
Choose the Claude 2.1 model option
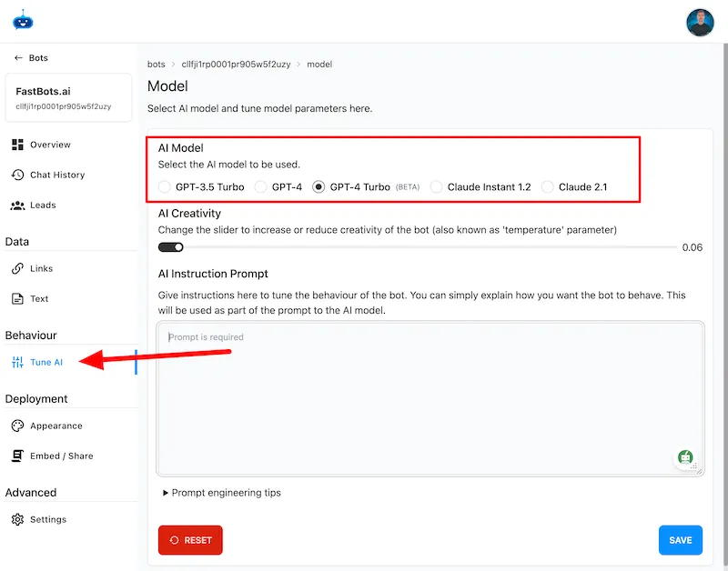pyautogui.click(x=548, y=187)
